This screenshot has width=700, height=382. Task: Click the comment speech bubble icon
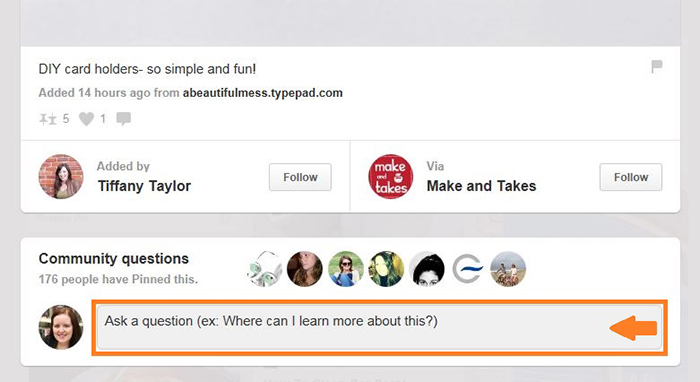point(124,119)
